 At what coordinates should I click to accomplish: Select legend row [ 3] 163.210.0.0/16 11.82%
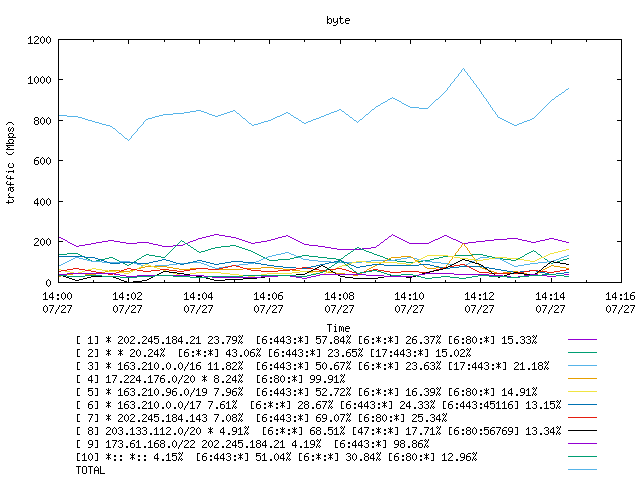click(x=313, y=366)
